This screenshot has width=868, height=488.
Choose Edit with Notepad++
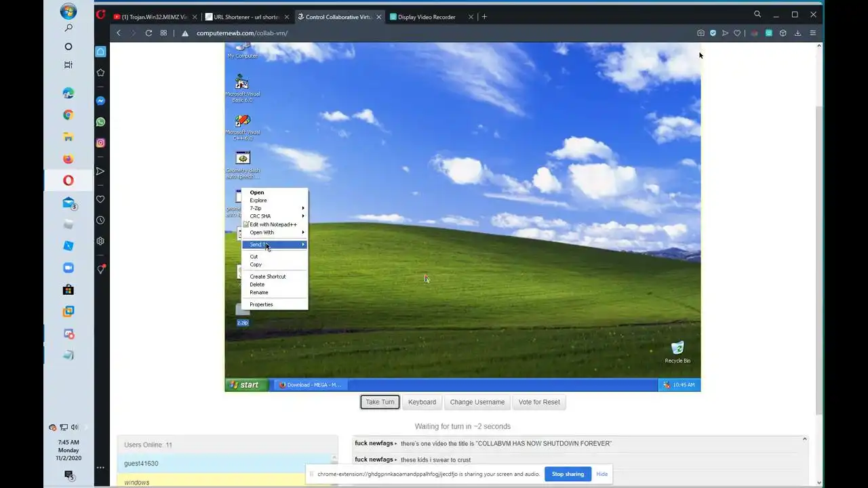click(275, 224)
